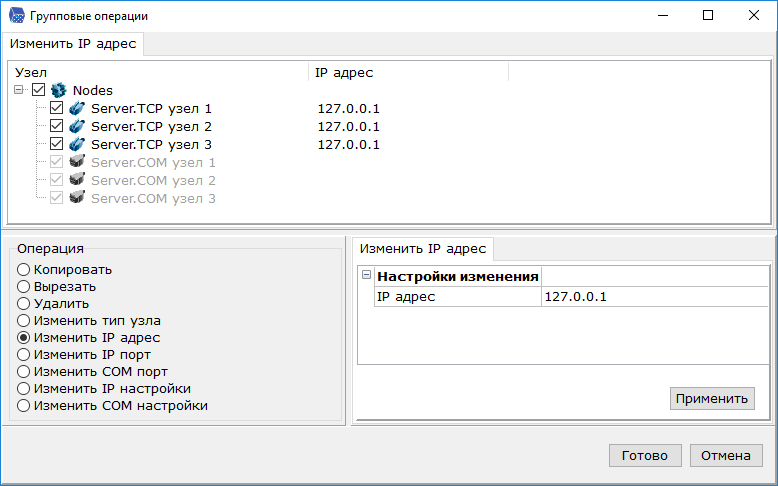Click the Server.TCP узел 1 node icon
Screen dimensions: 778x486
77,109
